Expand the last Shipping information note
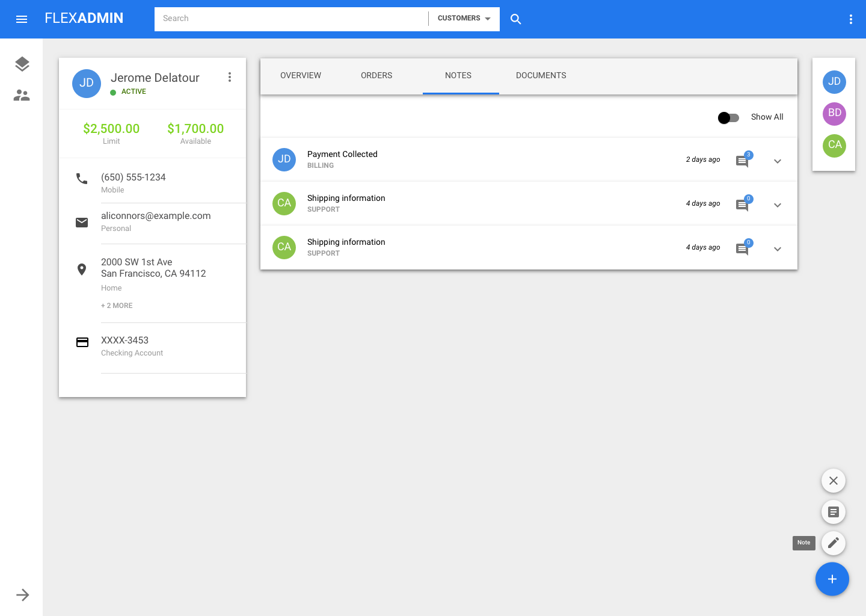The image size is (866, 616). 777,249
